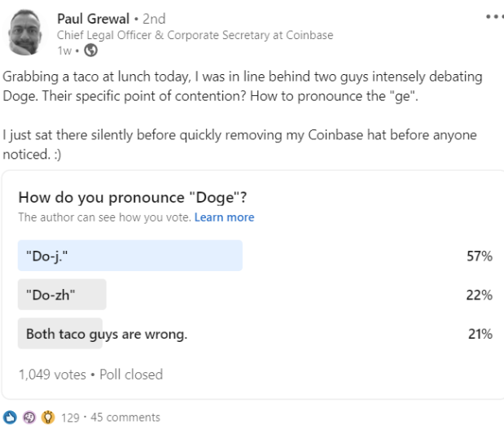Click the Chief Legal Officer headline text

coord(195,35)
